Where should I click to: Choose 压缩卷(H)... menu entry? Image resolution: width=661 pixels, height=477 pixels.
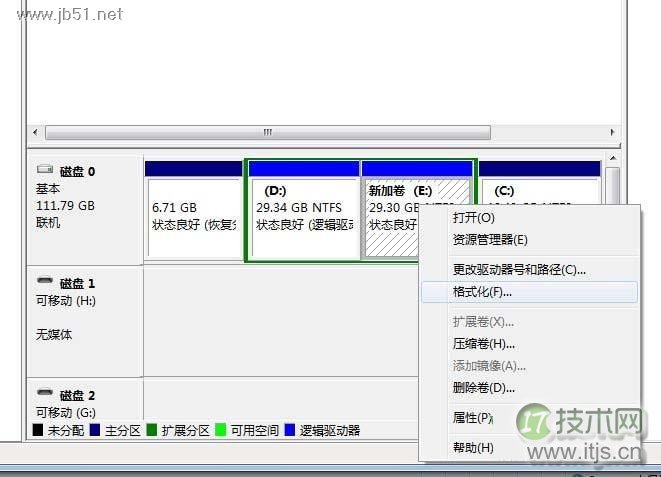click(x=529, y=344)
